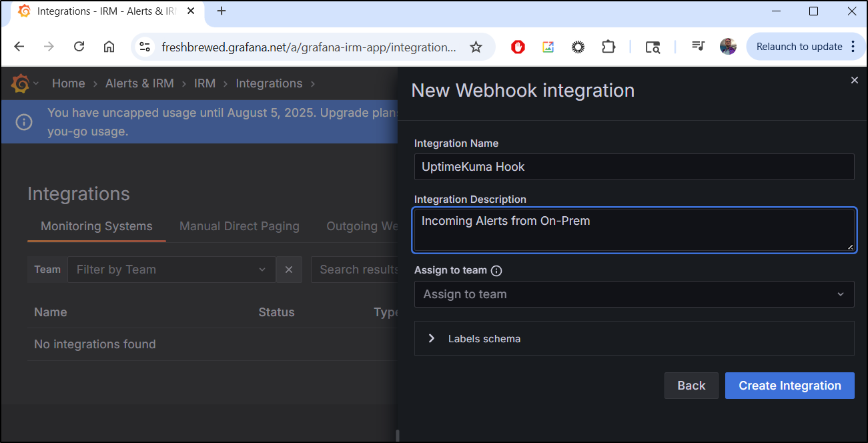
Task: Click the info icon on the usage banner
Action: pos(24,122)
